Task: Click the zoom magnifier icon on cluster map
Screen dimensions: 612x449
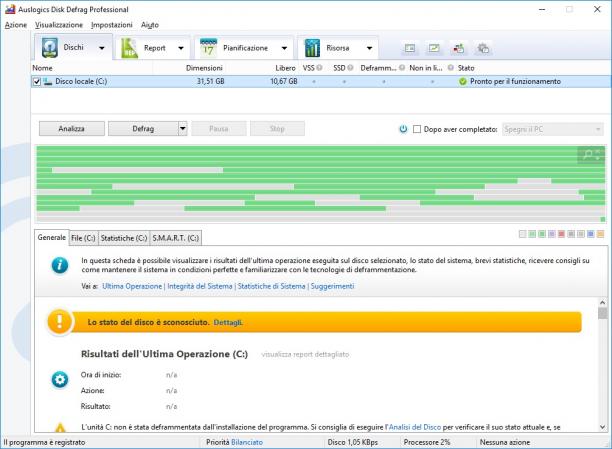Action: pyautogui.click(x=587, y=155)
